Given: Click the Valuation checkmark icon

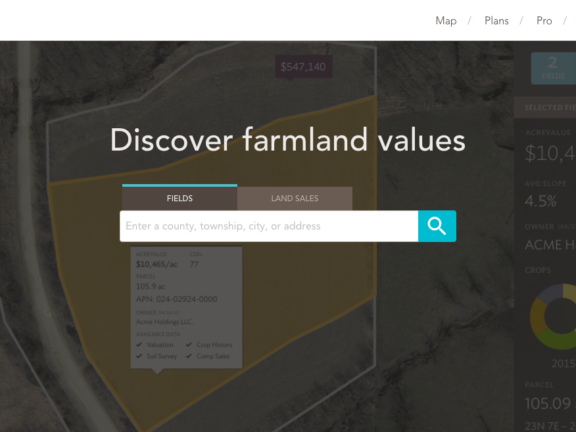Looking at the screenshot, I should coord(139,345).
